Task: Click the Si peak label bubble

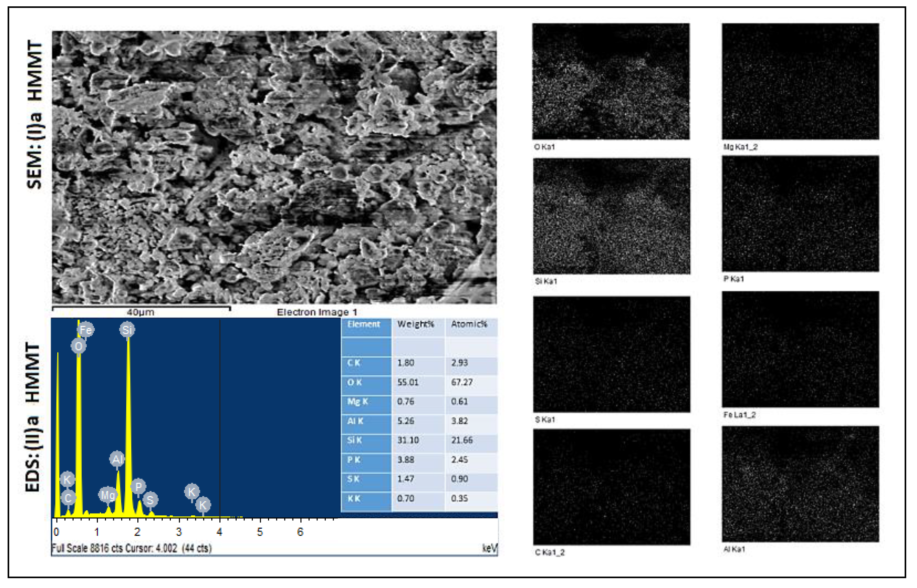Action: (127, 330)
